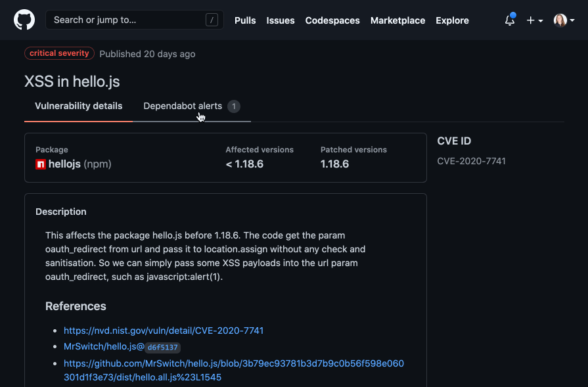Open your profile avatar menu
The width and height of the screenshot is (588, 387).
(x=559, y=20)
